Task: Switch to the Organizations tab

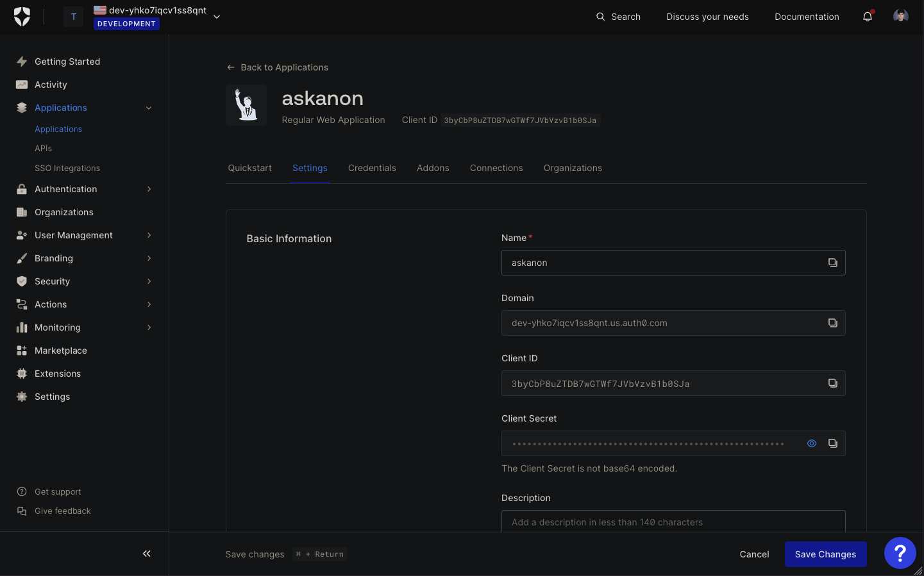Action: click(x=573, y=168)
